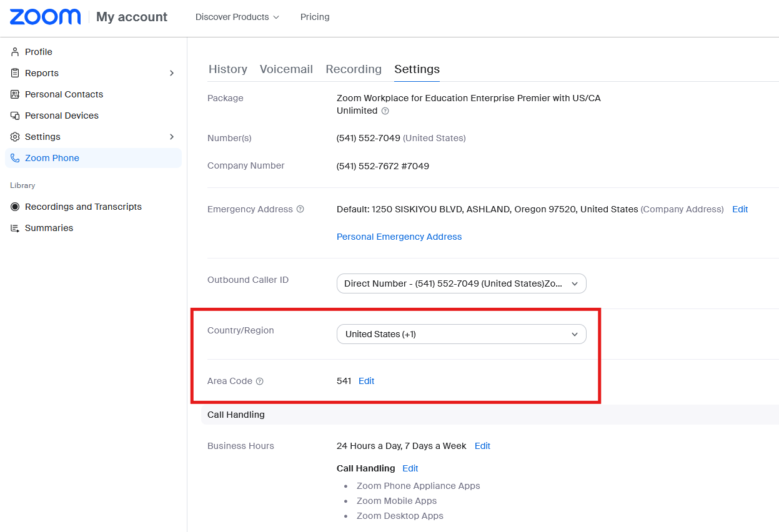Image resolution: width=779 pixels, height=532 pixels.
Task: Edit the Business Hours
Action: pyautogui.click(x=482, y=446)
